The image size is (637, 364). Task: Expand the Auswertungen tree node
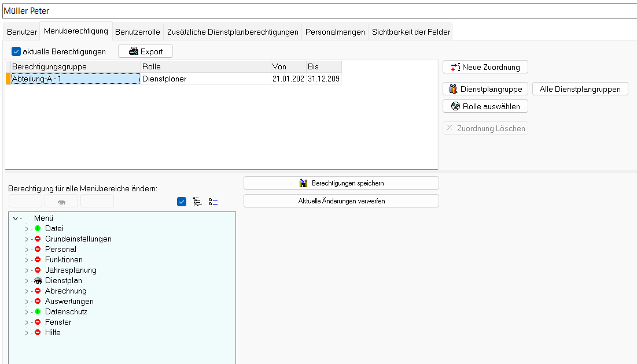click(26, 302)
